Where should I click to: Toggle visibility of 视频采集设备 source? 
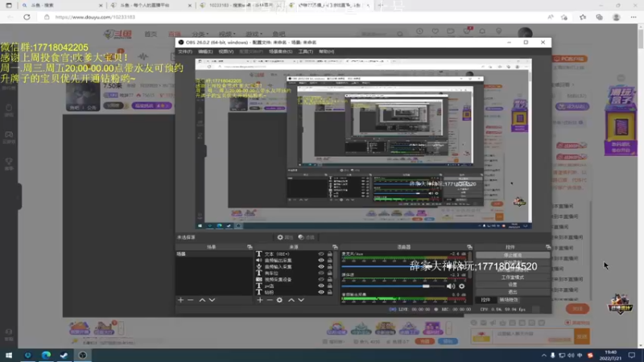tap(321, 279)
